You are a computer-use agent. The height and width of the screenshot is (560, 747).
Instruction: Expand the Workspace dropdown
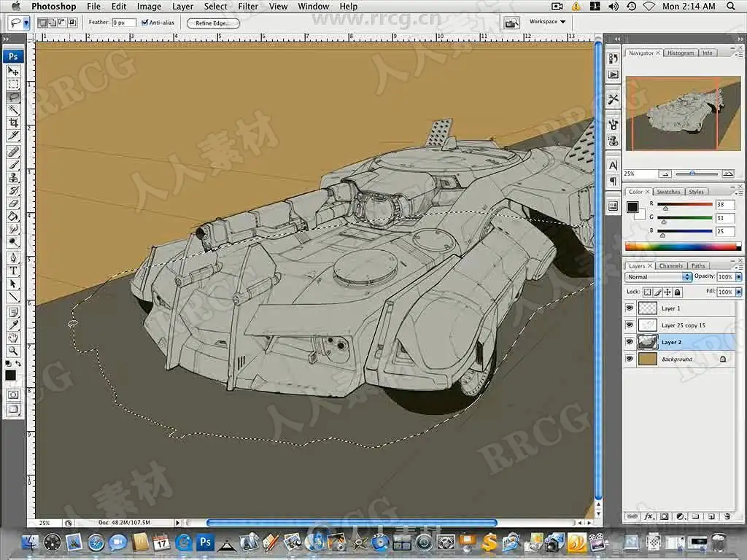[547, 22]
